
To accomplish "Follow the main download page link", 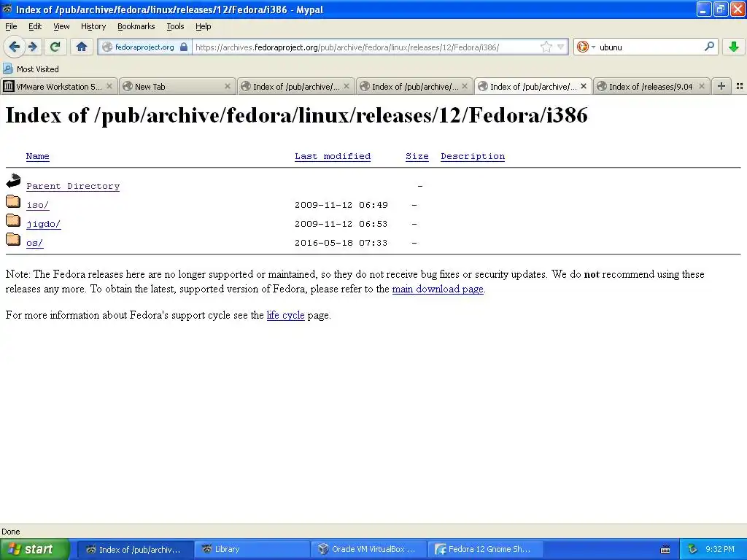I will tap(438, 289).
